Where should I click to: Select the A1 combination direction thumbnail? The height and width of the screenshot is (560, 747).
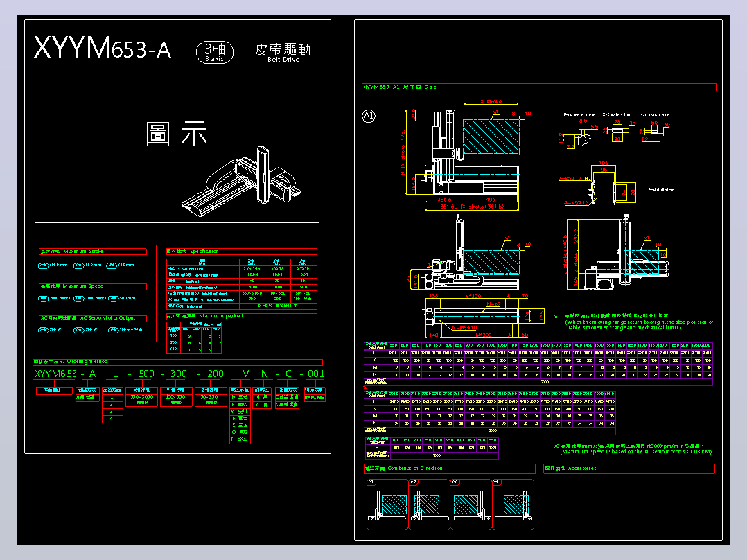[387, 505]
